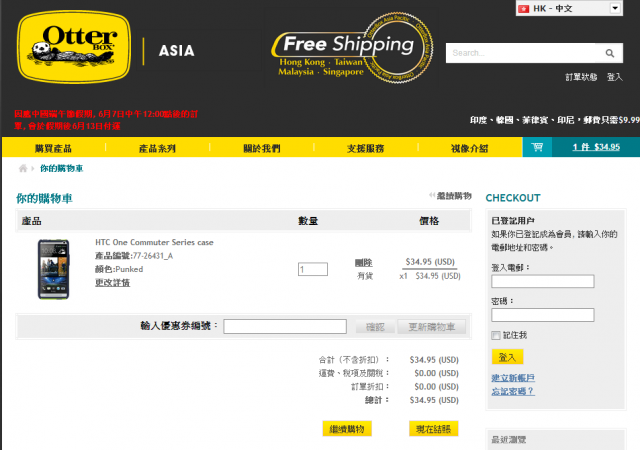This screenshot has height=450, width=640.
Task: Click 建立新帳戶 create account link
Action: pyautogui.click(x=513, y=378)
